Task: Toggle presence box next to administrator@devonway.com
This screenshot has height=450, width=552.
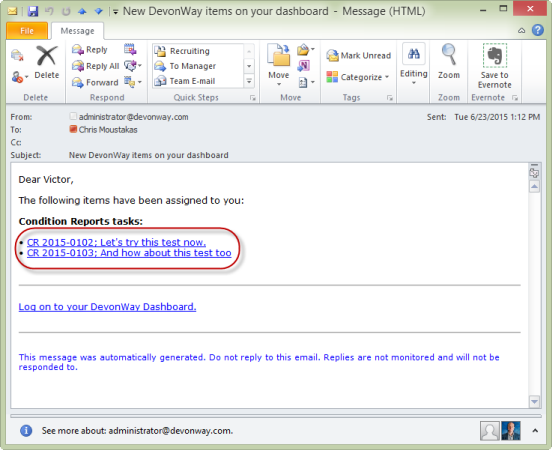Action: coord(73,116)
